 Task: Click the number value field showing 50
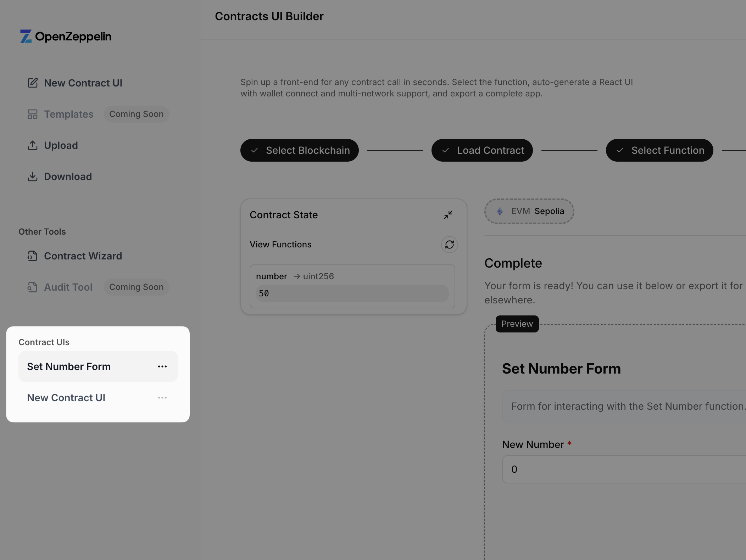coord(352,293)
